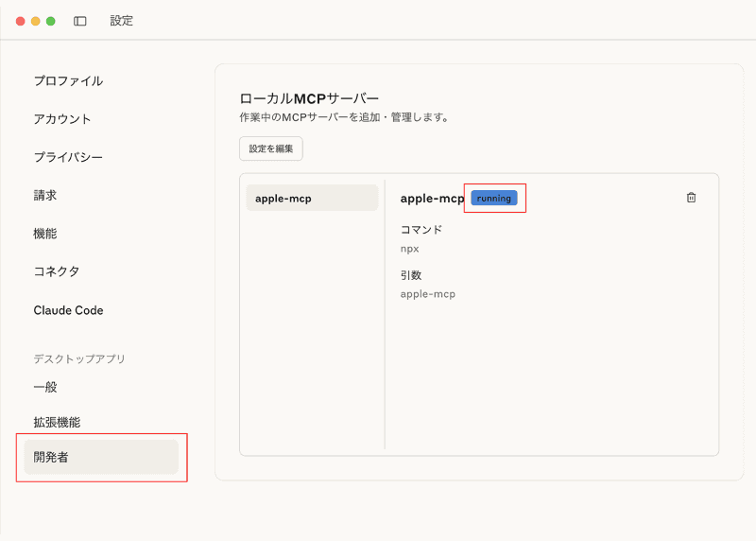Open コネクタ settings page
Screen dimensions: 756x541
coord(57,271)
